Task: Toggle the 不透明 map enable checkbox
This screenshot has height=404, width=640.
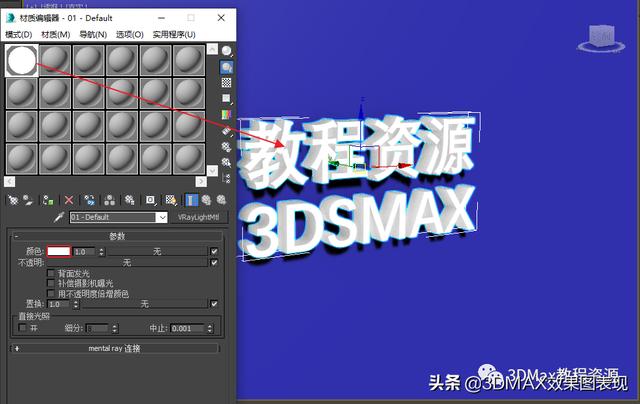Action: click(214, 262)
